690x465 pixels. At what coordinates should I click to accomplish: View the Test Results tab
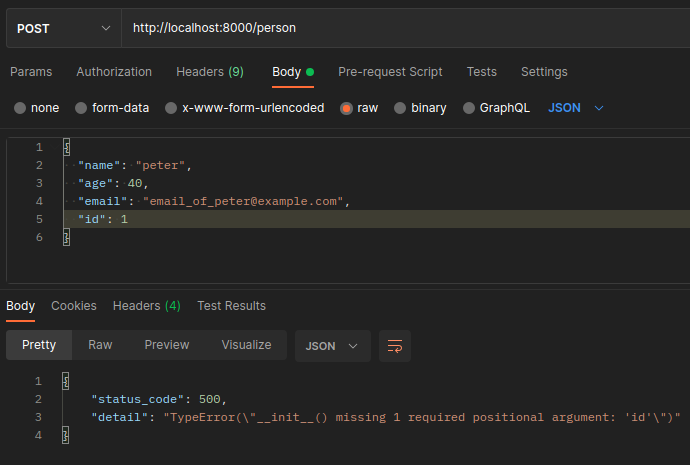tap(231, 306)
